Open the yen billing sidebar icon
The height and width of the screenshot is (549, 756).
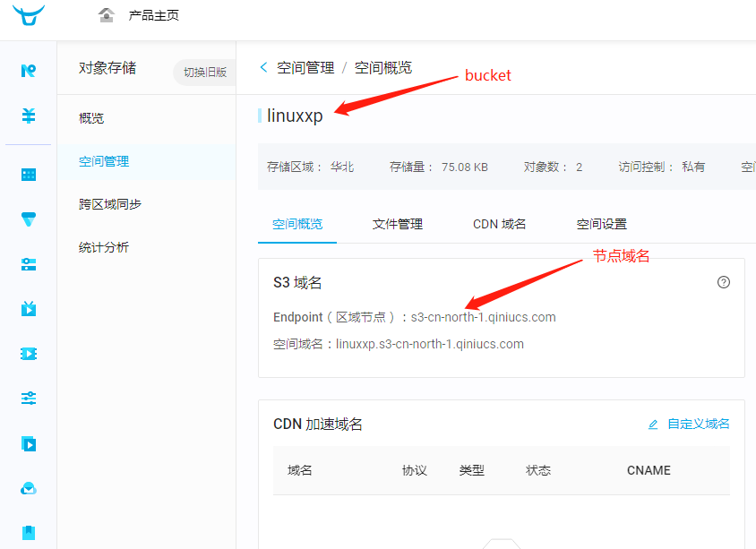pos(29,116)
